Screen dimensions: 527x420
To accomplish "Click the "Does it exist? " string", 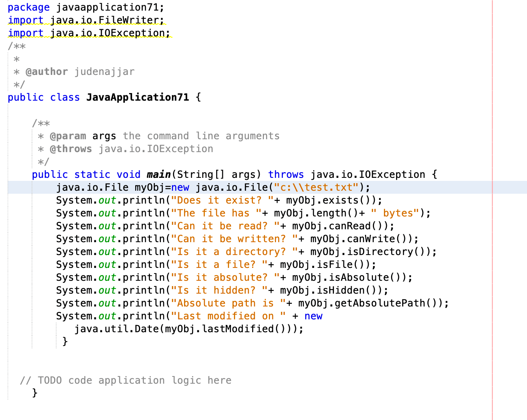I will click(222, 201).
